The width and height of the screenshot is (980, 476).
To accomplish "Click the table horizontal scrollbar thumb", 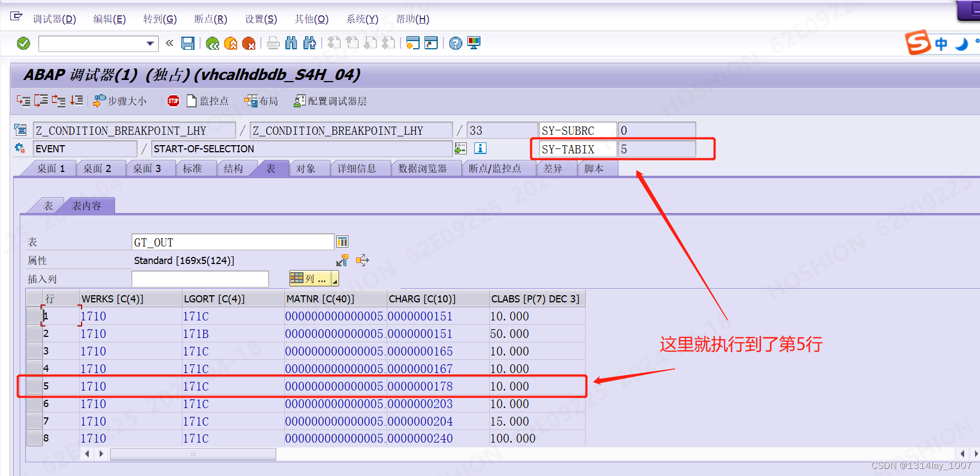I will click(193, 454).
